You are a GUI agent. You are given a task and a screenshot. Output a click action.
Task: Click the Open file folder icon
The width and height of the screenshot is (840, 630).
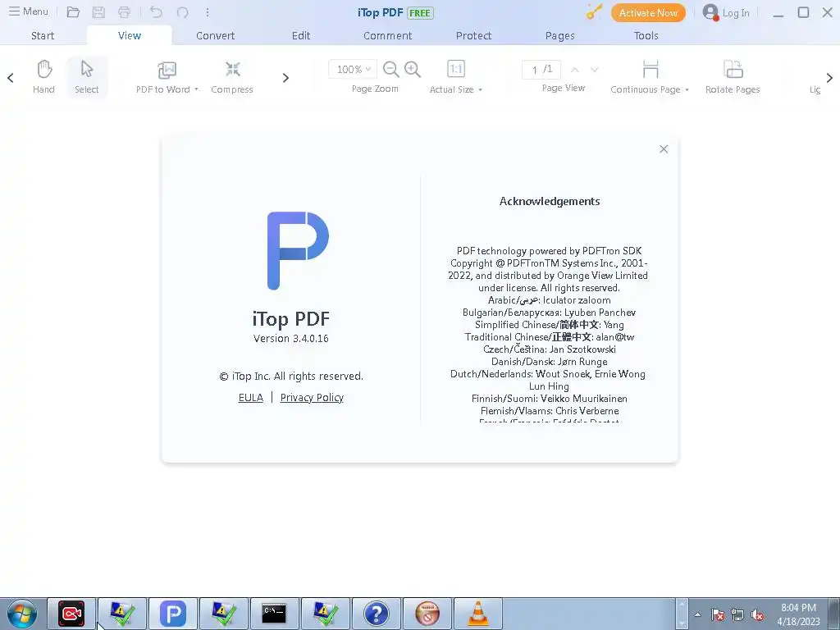pyautogui.click(x=73, y=12)
